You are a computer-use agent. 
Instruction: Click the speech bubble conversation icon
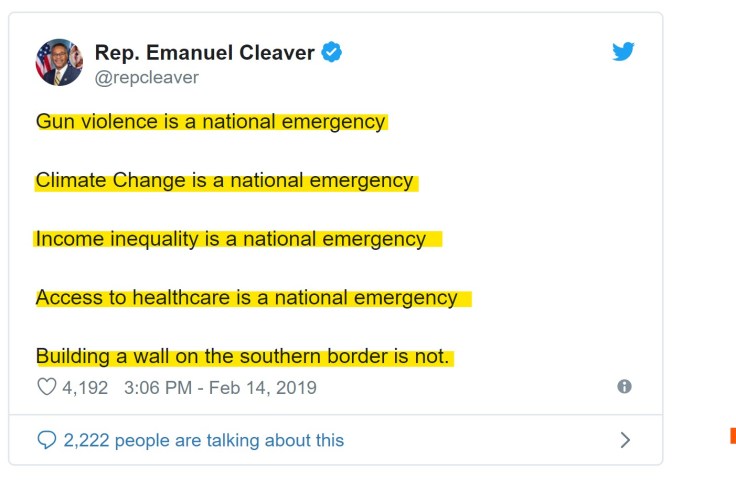(46, 440)
